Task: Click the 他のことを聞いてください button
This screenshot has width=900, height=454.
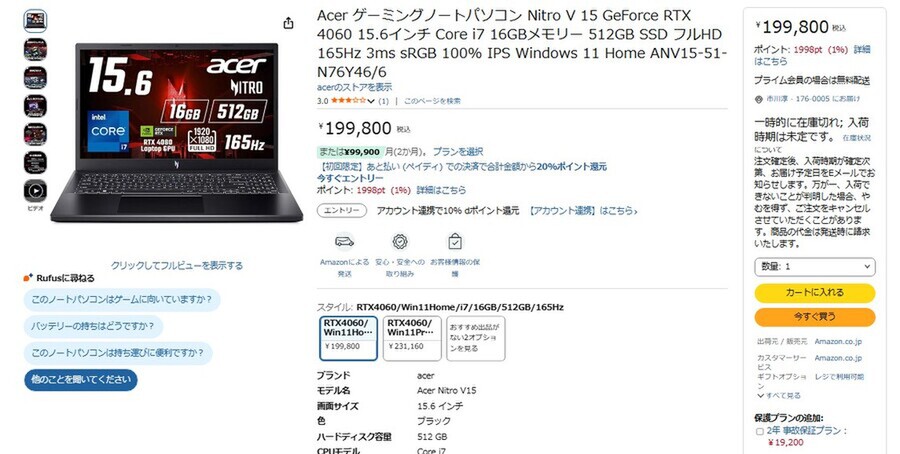Action: (81, 380)
